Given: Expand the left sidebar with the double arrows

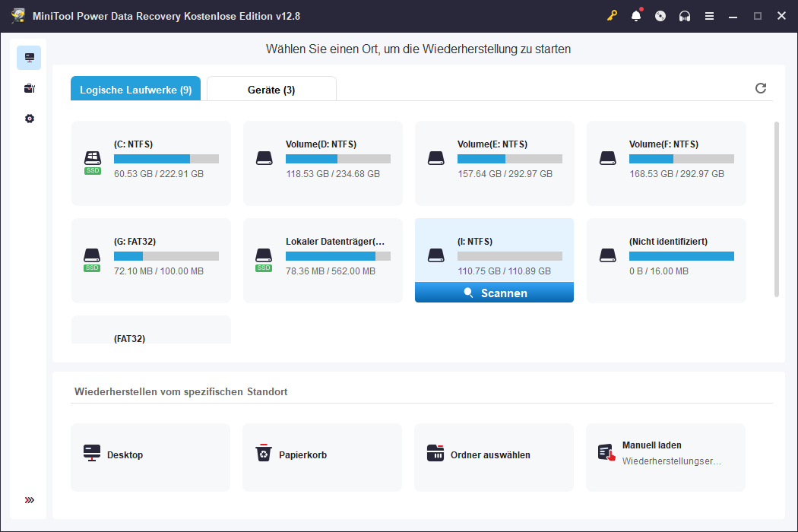Looking at the screenshot, I should click(x=29, y=500).
